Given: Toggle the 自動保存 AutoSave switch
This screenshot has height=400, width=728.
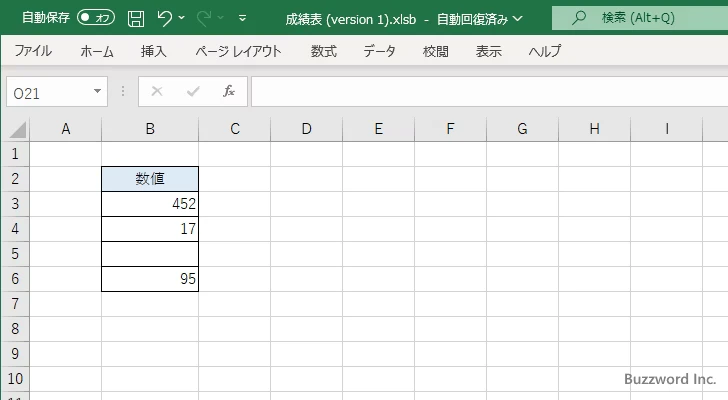Looking at the screenshot, I should click(96, 18).
